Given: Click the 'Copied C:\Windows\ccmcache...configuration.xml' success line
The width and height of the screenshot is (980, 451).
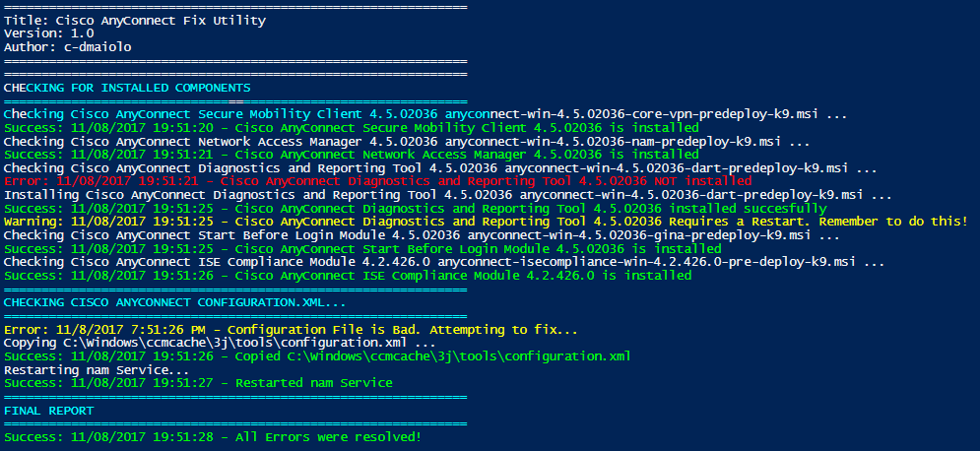Looking at the screenshot, I should coord(317,356).
